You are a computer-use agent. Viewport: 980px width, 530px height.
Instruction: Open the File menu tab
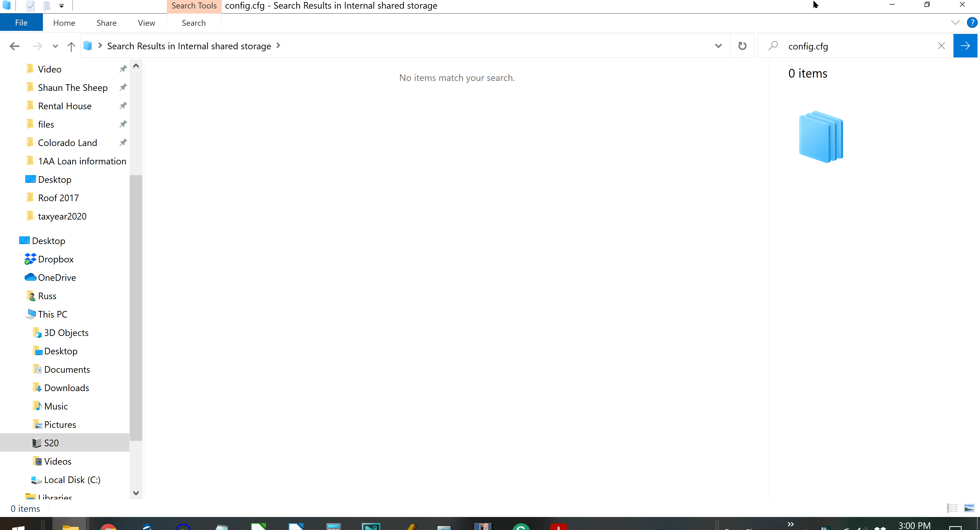point(21,23)
